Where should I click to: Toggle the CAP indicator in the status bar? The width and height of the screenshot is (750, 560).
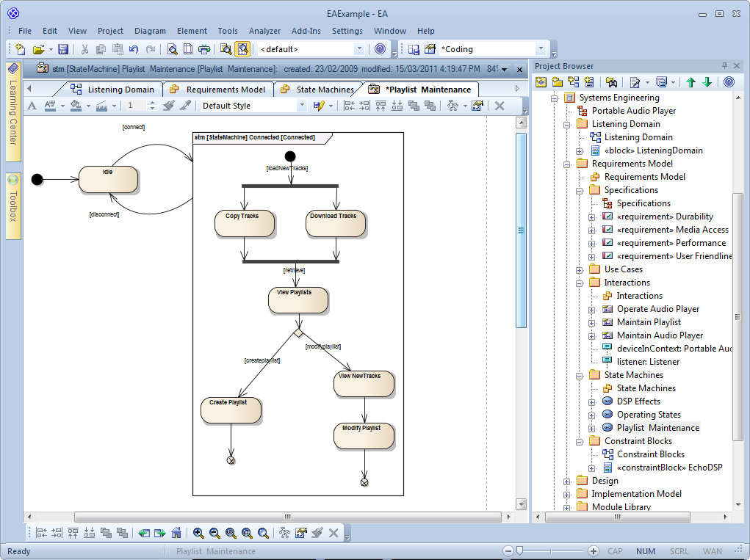(616, 551)
